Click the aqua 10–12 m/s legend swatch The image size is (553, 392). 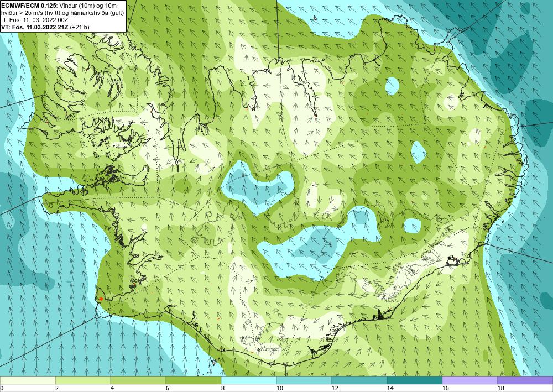tap(304, 380)
